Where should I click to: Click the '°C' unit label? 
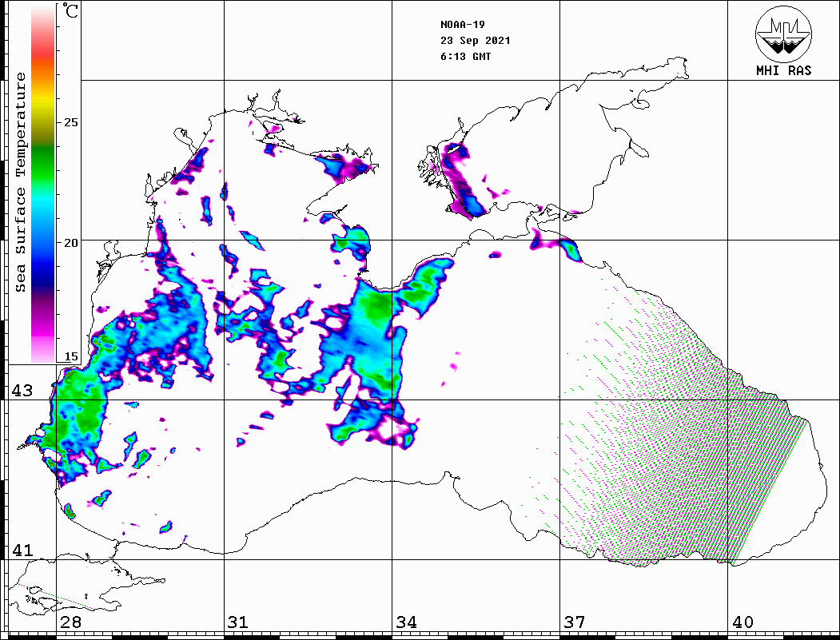click(70, 10)
